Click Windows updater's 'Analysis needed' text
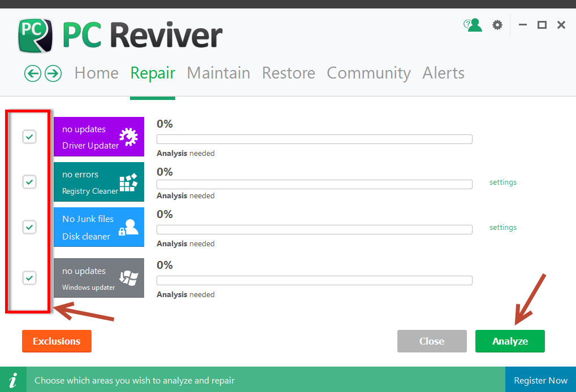The width and height of the screenshot is (576, 392). click(x=185, y=295)
